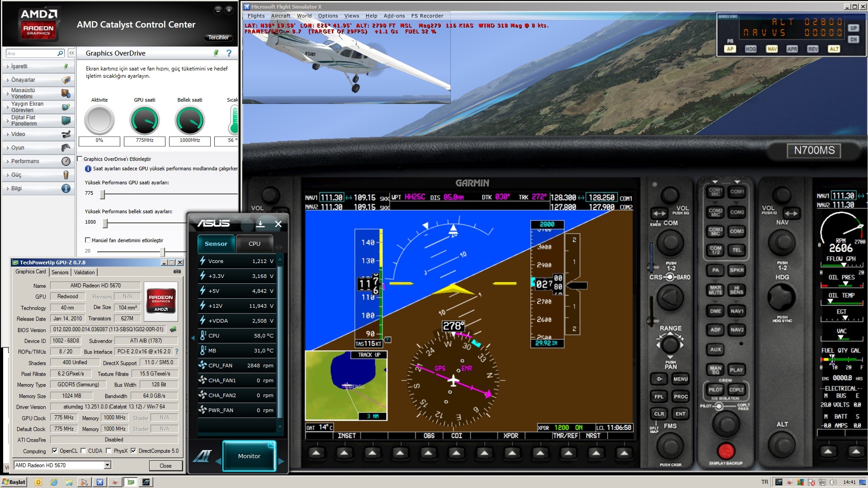Click the ALT autopilot mode button
Screen dimensions: 868x488
(834, 49)
